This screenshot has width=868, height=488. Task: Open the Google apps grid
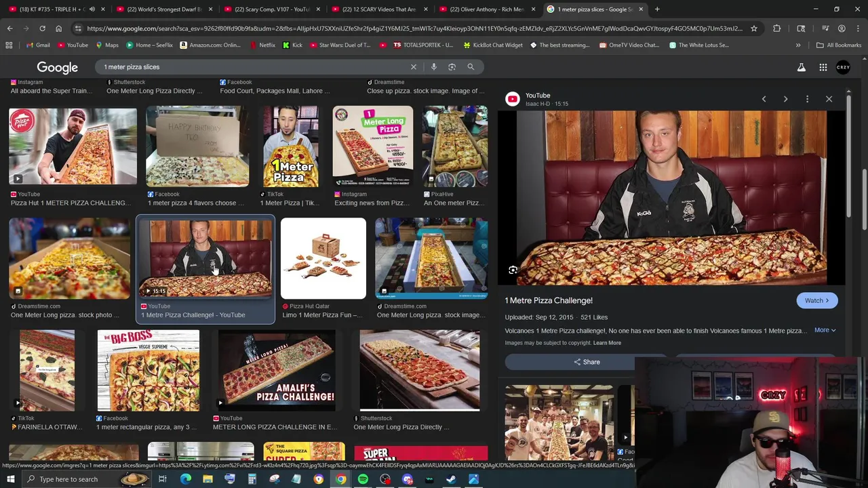click(x=823, y=67)
